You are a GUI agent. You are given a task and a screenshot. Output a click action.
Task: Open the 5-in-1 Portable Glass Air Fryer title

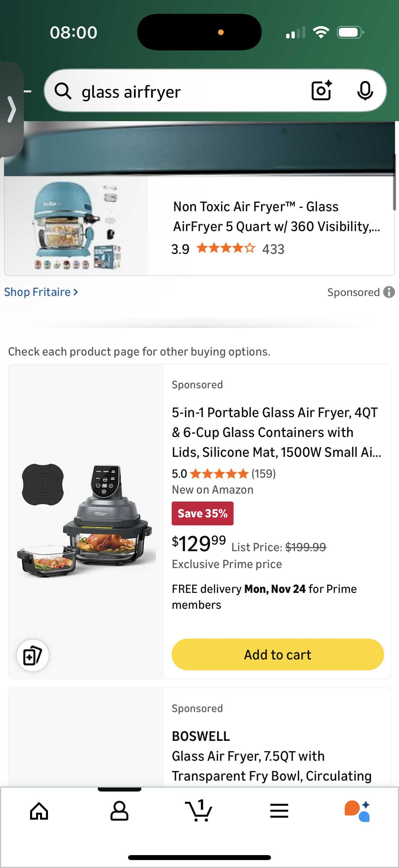(276, 432)
